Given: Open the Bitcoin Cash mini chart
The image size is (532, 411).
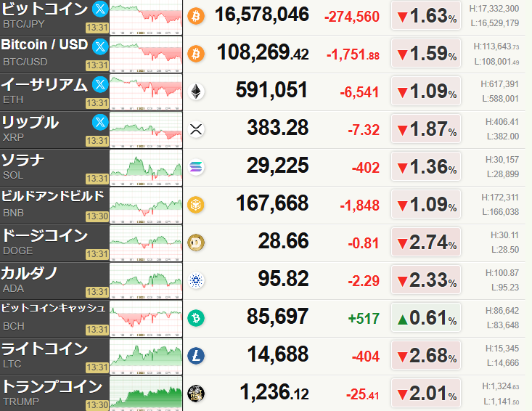Looking at the screenshot, I should point(146,318).
